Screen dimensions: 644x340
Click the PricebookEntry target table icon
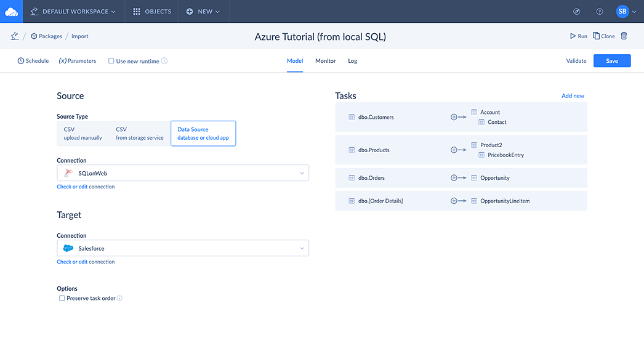481,155
